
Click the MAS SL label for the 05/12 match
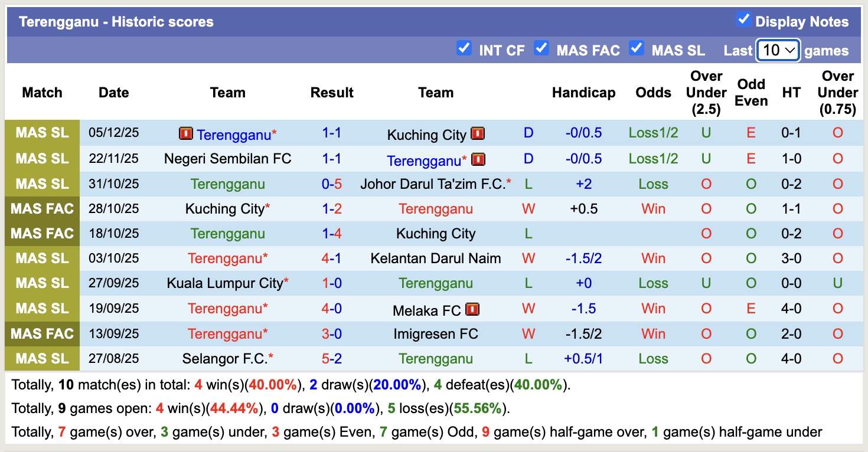pos(42,133)
